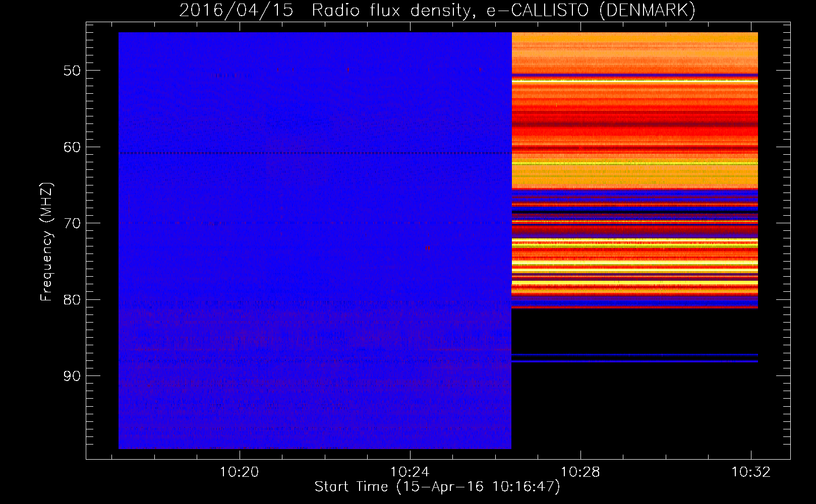Click the 10:20 time tick label
Screen dimensions: 816x504
pyautogui.click(x=240, y=472)
